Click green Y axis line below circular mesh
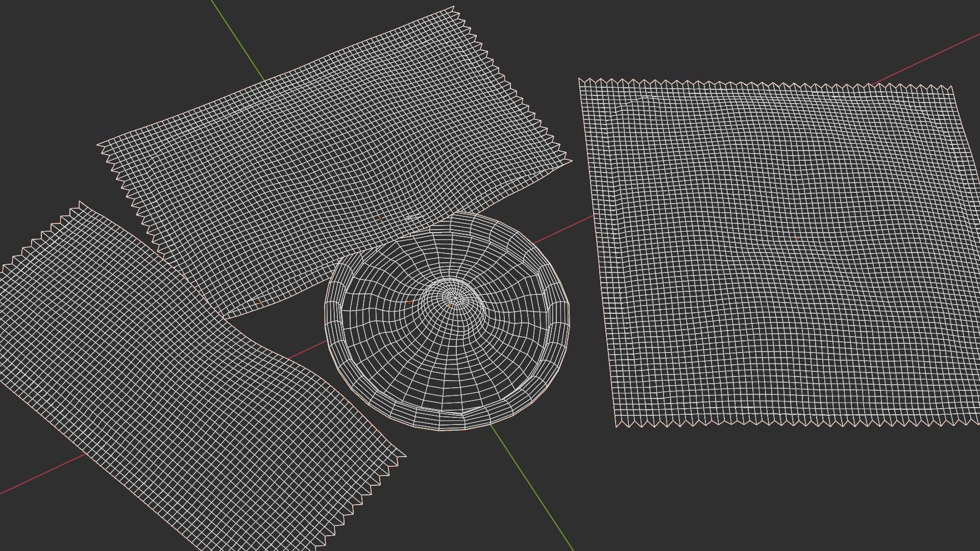The image size is (980, 551). pyautogui.click(x=531, y=487)
